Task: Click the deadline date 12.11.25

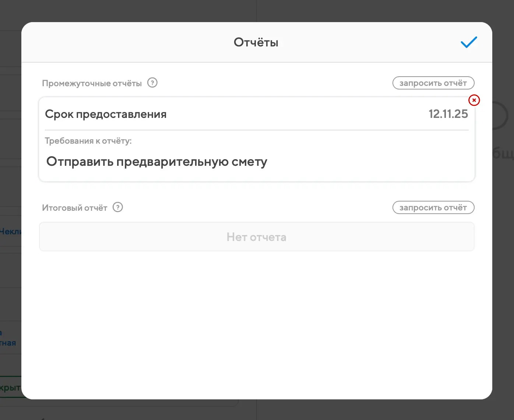Action: point(448,114)
